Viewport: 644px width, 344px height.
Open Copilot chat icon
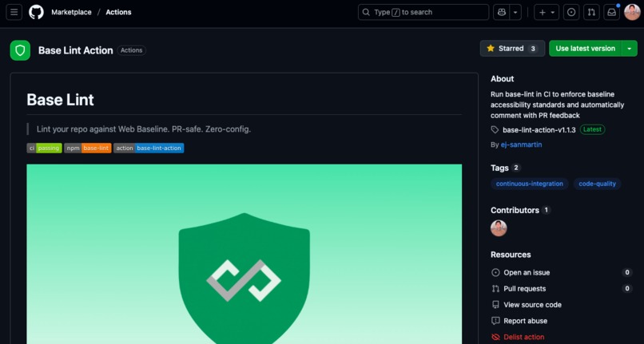(501, 12)
